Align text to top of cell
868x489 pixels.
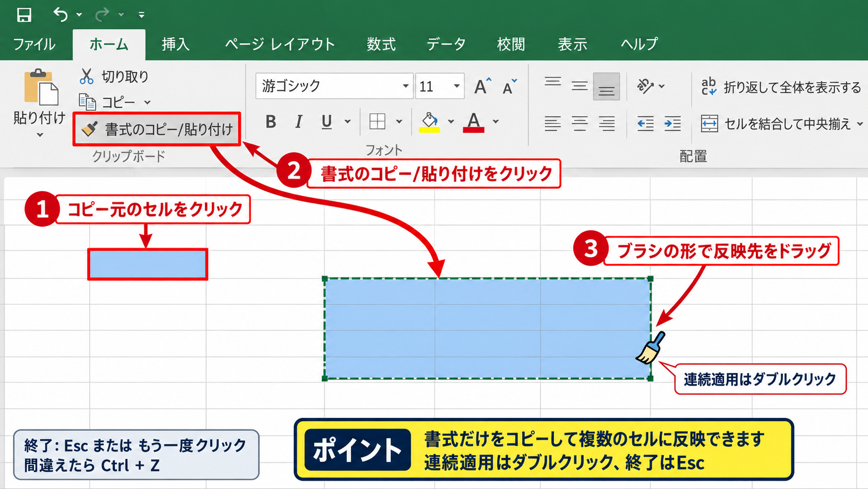pos(553,83)
